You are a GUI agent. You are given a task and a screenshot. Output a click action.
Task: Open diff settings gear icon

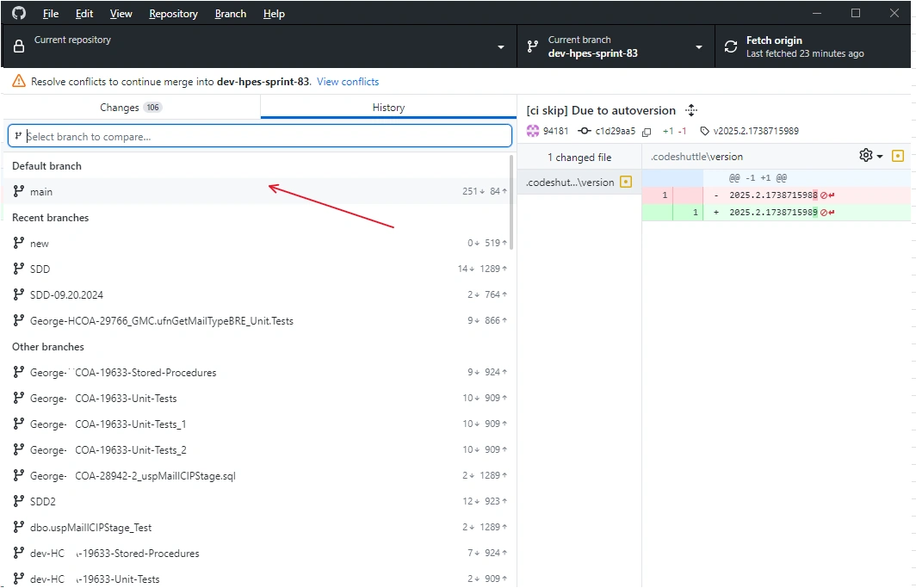coord(865,155)
